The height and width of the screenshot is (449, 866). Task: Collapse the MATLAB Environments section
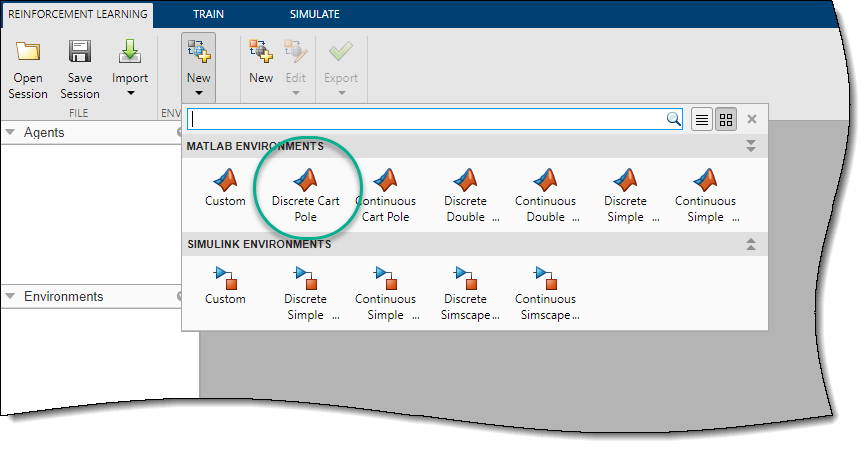point(751,146)
